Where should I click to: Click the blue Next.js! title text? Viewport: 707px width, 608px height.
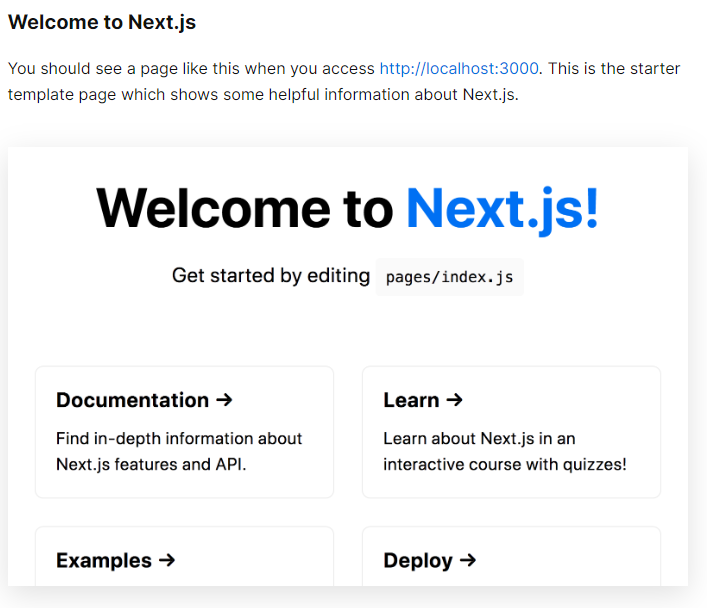(x=502, y=208)
